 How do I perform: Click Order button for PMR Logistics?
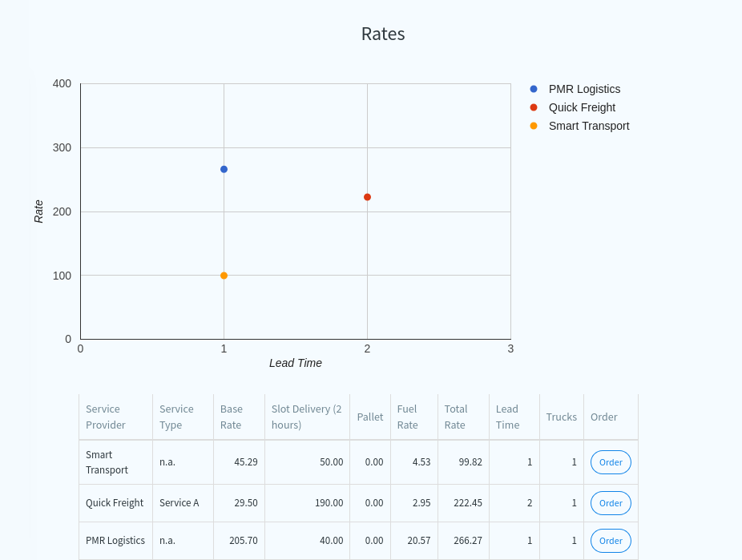(611, 541)
